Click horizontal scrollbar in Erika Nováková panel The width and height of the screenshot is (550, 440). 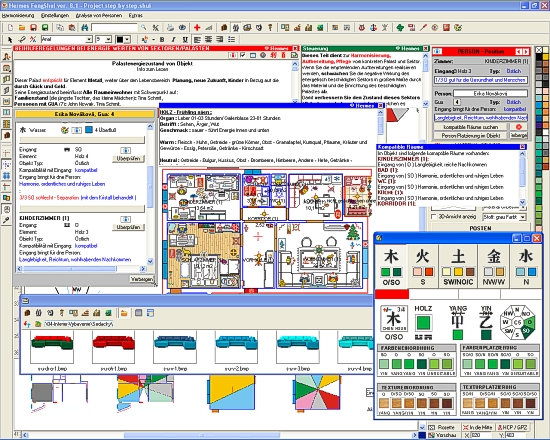click(x=81, y=269)
